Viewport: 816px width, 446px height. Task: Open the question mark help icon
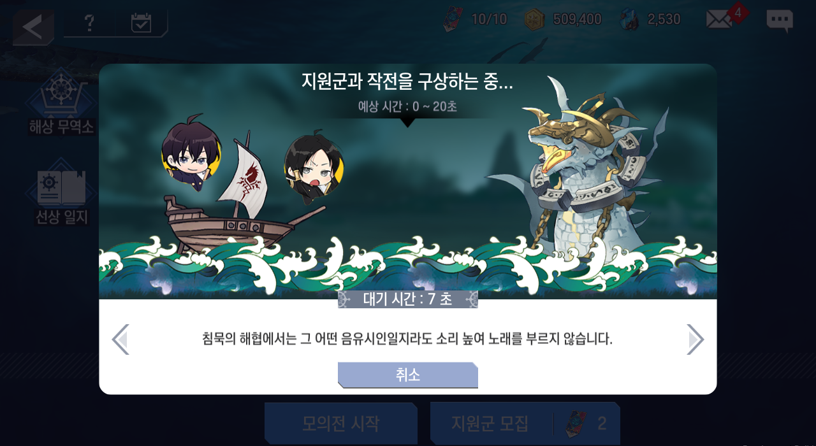(89, 23)
